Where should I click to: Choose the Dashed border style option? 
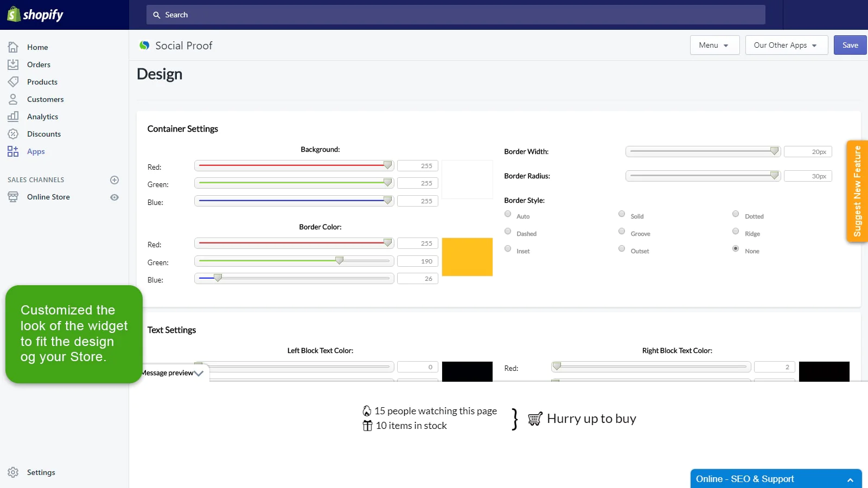(508, 232)
